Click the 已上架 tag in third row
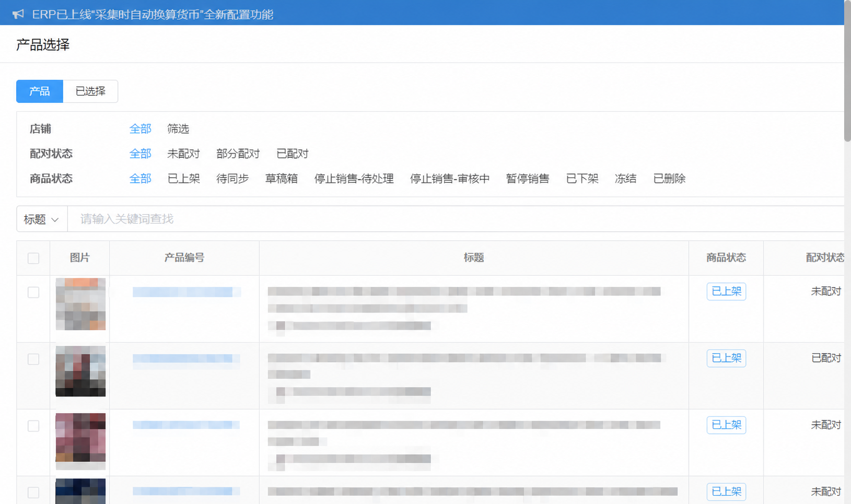The height and width of the screenshot is (504, 851). (x=726, y=425)
